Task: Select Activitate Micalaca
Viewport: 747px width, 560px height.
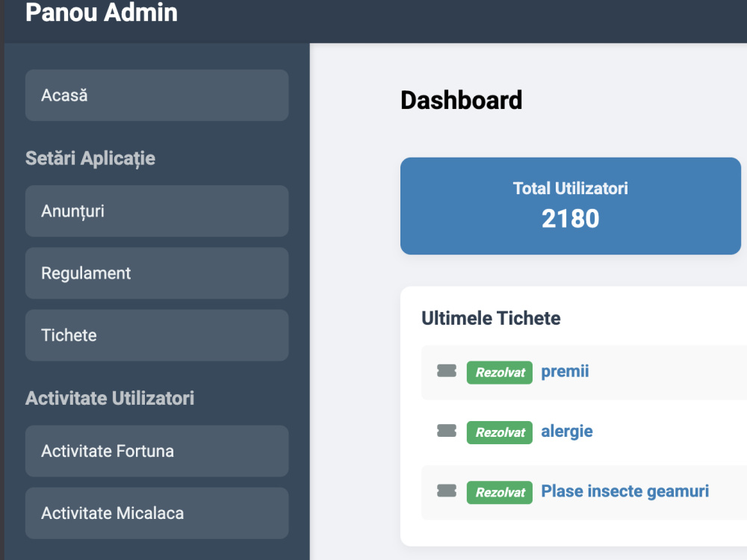Action: pos(157,513)
